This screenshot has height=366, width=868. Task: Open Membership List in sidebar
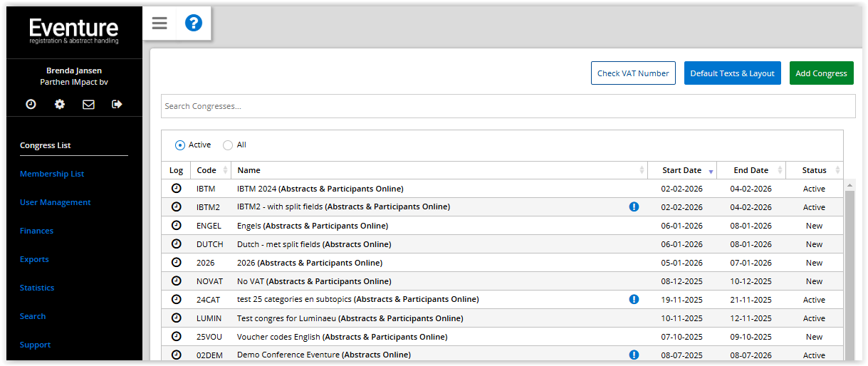tap(52, 174)
